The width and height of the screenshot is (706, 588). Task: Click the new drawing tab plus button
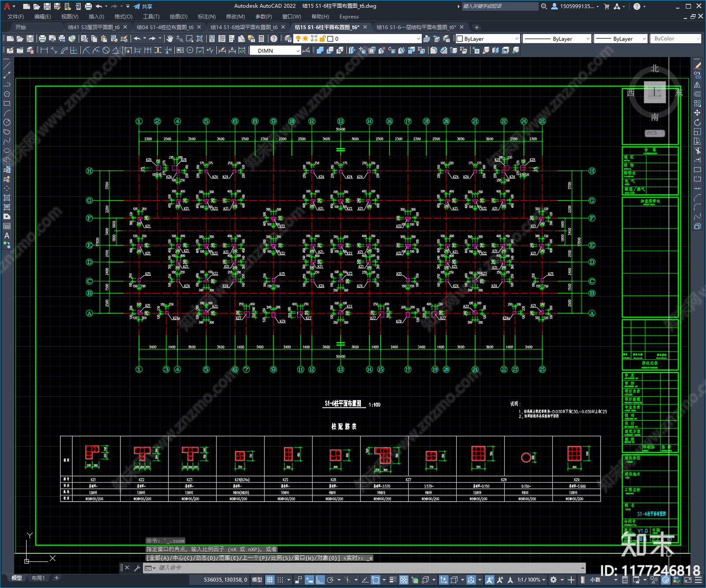[x=477, y=27]
